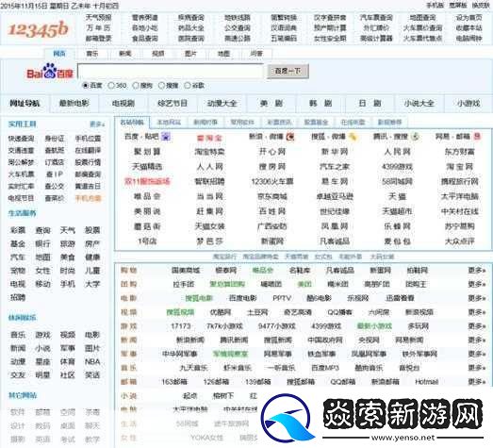Open the 人人网 link
Screen dimensions: 493x448
(x=209, y=166)
